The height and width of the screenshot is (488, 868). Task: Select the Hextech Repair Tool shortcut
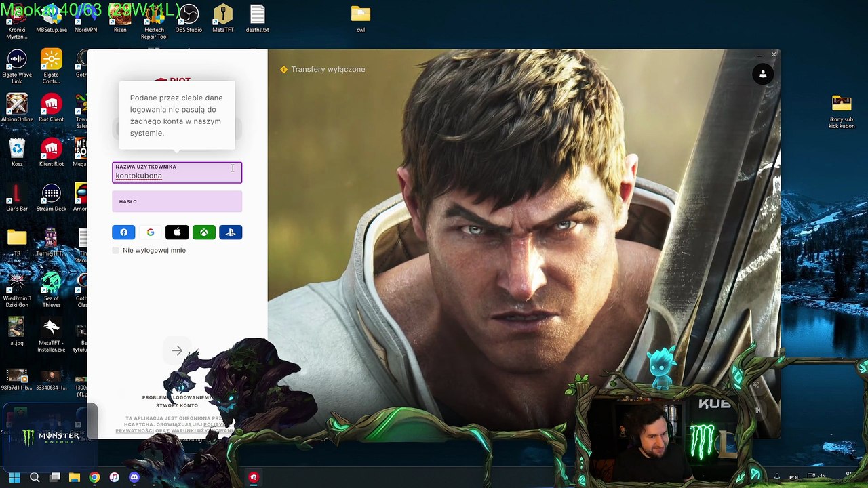154,22
